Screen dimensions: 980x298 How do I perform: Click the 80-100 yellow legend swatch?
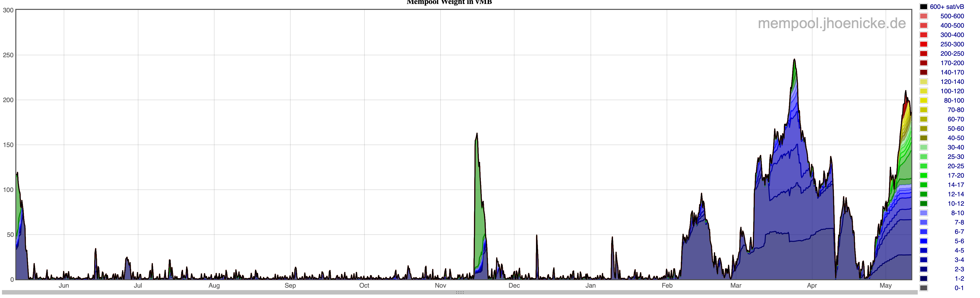[x=923, y=101]
